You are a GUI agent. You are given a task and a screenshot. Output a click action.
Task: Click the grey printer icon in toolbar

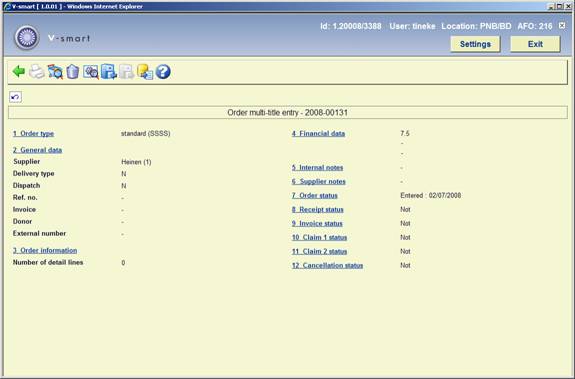[37, 71]
